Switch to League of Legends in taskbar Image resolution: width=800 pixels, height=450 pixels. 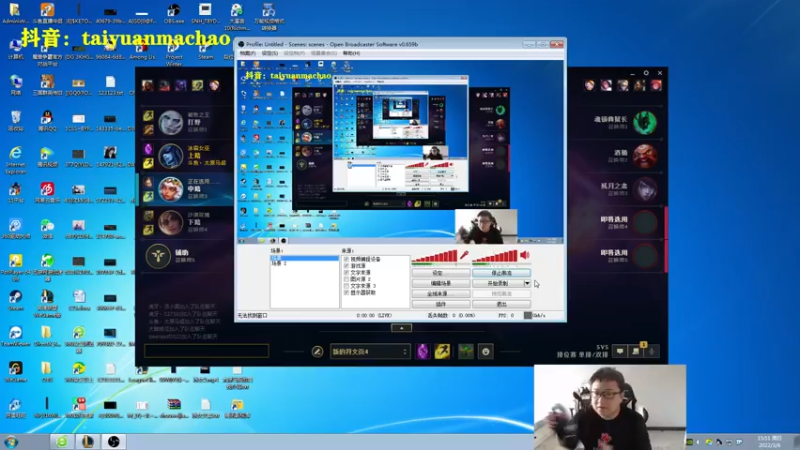[x=88, y=441]
